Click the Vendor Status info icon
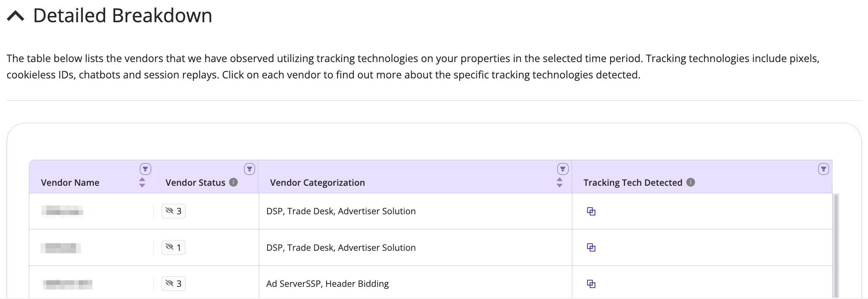 (234, 182)
